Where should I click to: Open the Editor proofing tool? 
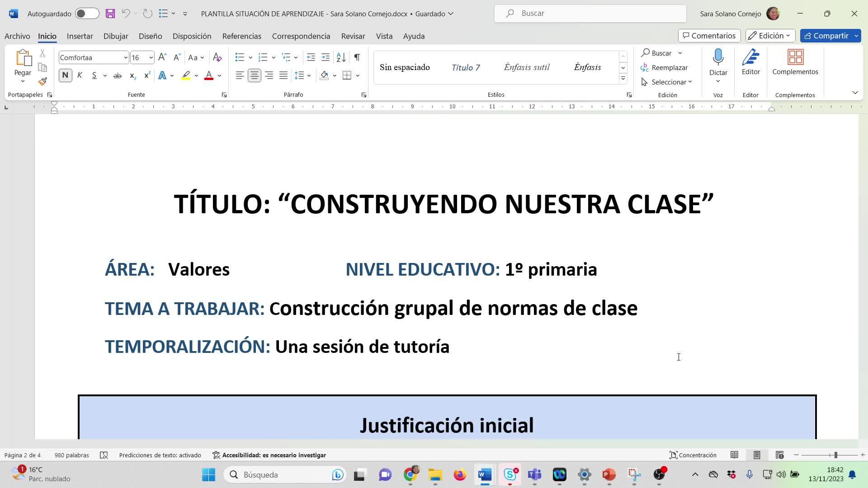click(x=750, y=62)
